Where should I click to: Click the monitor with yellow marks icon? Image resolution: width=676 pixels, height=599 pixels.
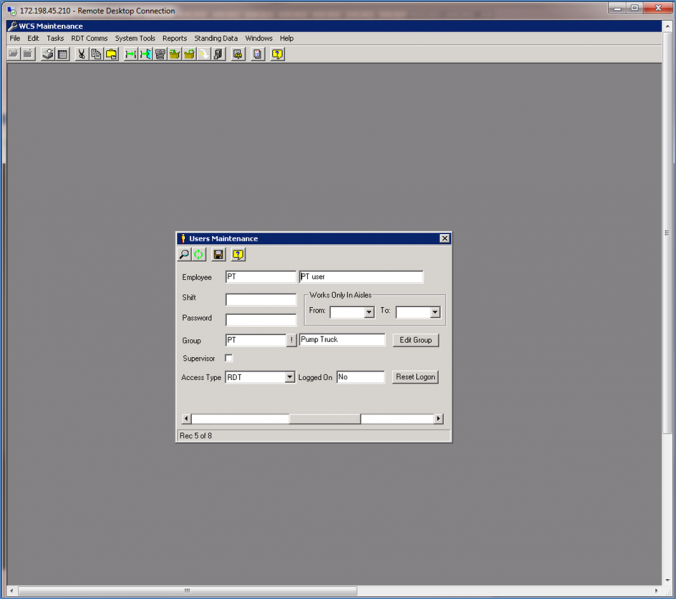pos(238,54)
